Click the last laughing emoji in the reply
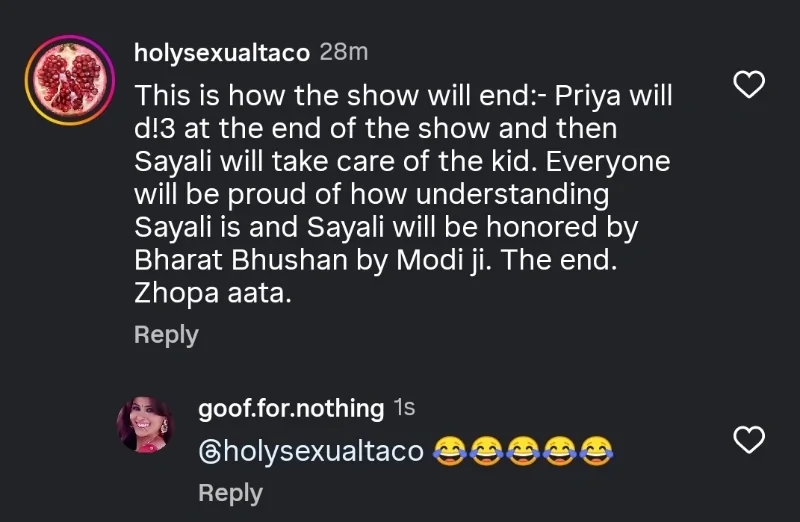Image resolution: width=800 pixels, height=522 pixels. pos(596,452)
